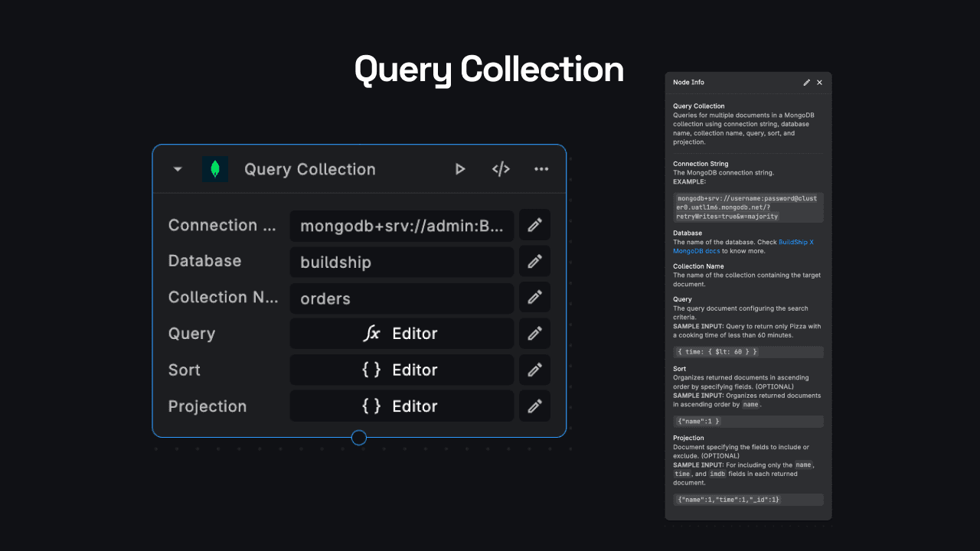This screenshot has height=551, width=980.
Task: Open the Sort JSON Editor button
Action: pyautogui.click(x=402, y=370)
